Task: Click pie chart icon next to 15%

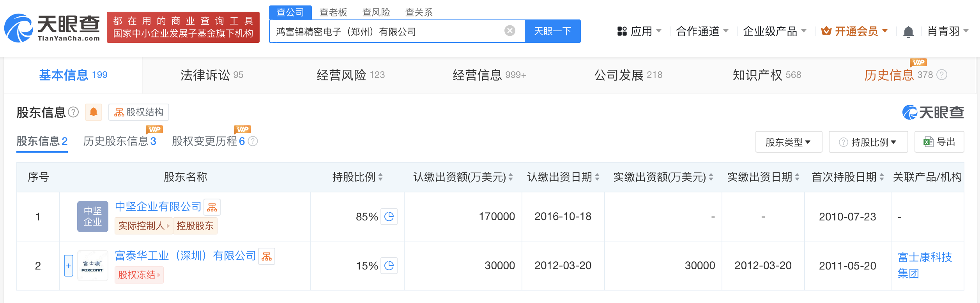Action: 389,266
